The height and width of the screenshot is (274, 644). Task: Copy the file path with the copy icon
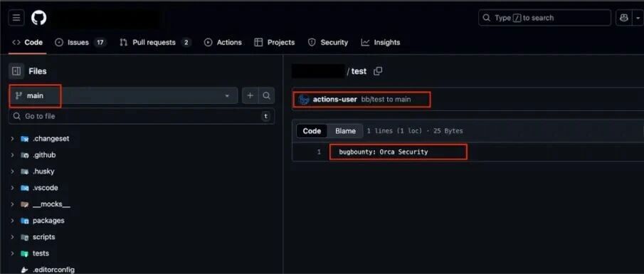[x=378, y=71]
